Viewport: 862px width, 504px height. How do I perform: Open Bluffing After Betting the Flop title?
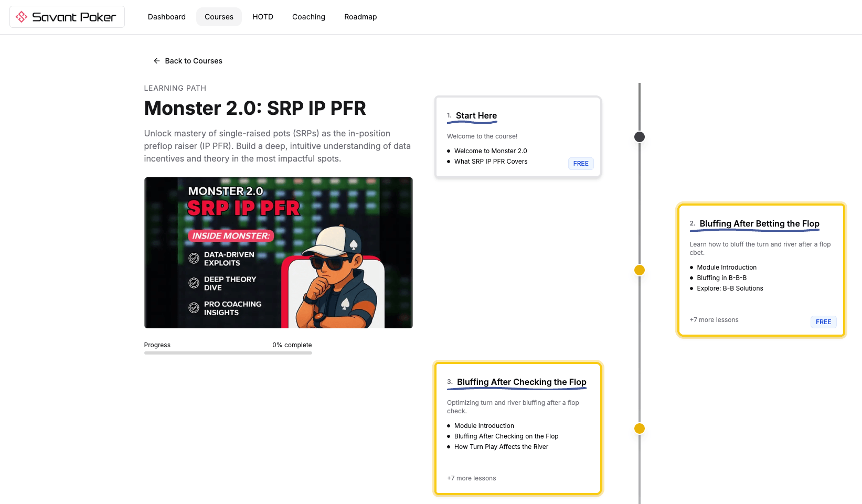click(759, 223)
